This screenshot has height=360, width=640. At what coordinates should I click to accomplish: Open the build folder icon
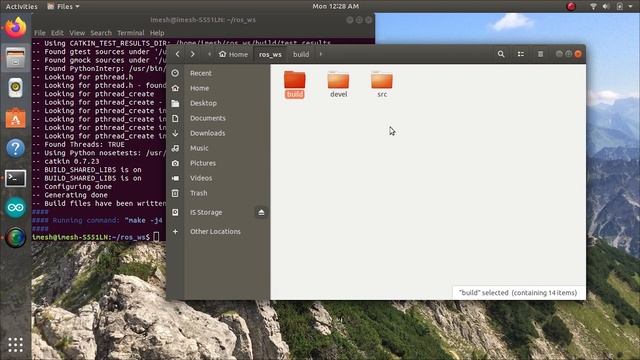click(x=295, y=80)
